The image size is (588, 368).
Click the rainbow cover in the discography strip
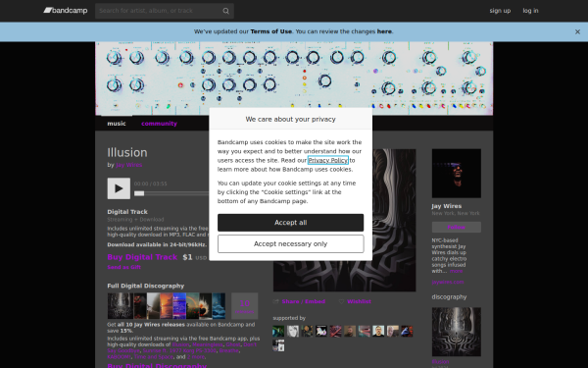pos(192,306)
